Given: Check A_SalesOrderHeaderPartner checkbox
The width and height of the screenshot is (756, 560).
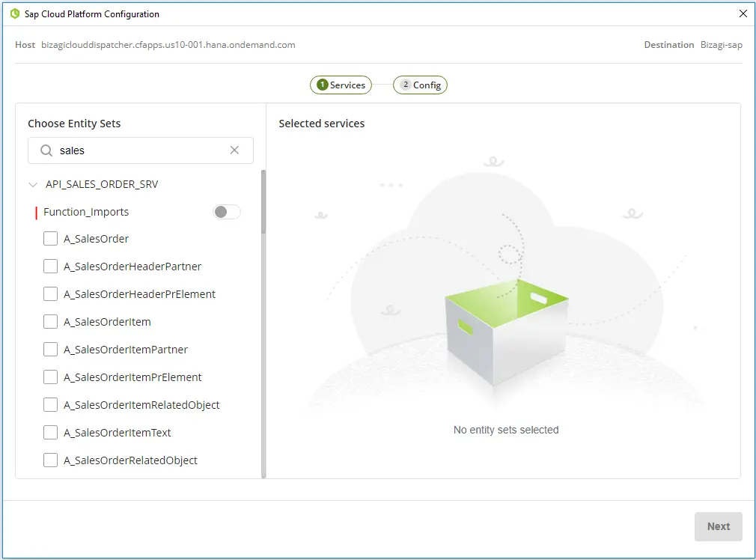Looking at the screenshot, I should point(51,267).
